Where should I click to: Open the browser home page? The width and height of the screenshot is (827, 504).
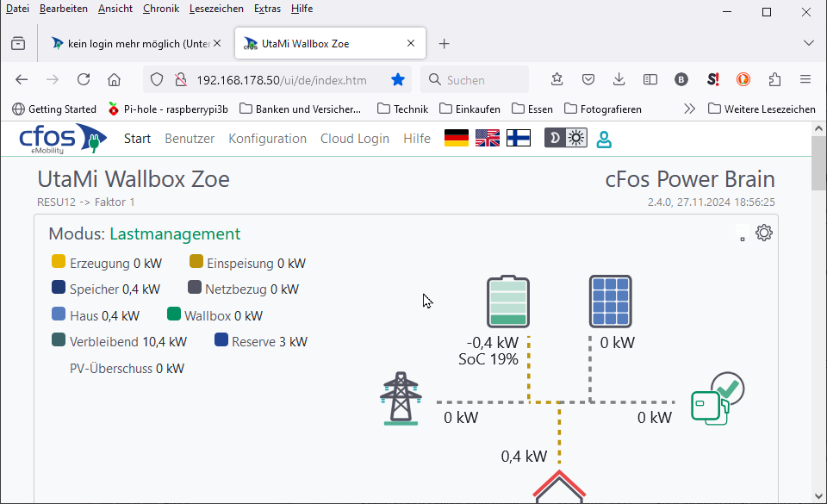[x=114, y=79]
